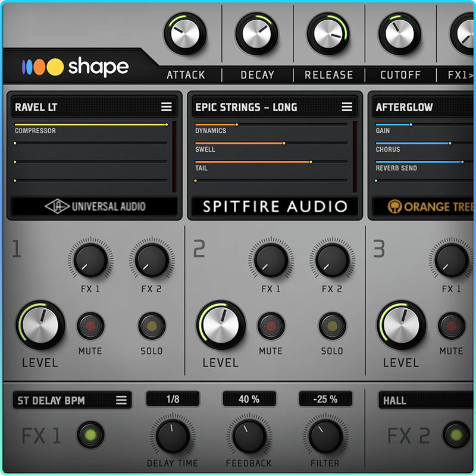Click the Cutoff knob
The image size is (476, 476).
[400, 34]
